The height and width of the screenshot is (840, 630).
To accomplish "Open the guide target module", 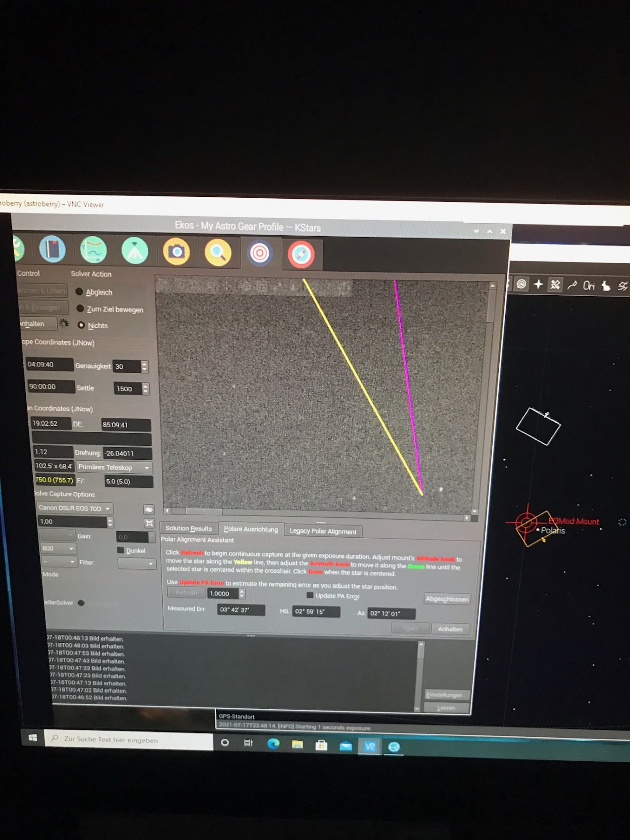I will pos(259,253).
